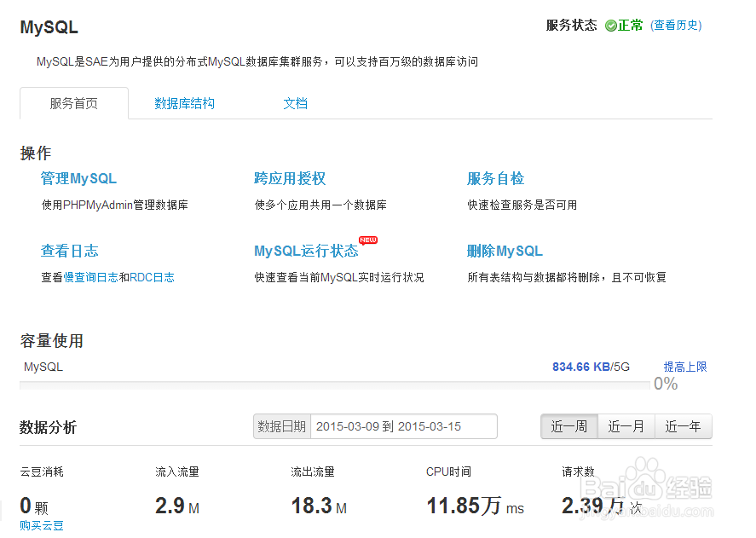Click the 数据分析 section heading
This screenshot has height=538, width=756.
click(48, 427)
